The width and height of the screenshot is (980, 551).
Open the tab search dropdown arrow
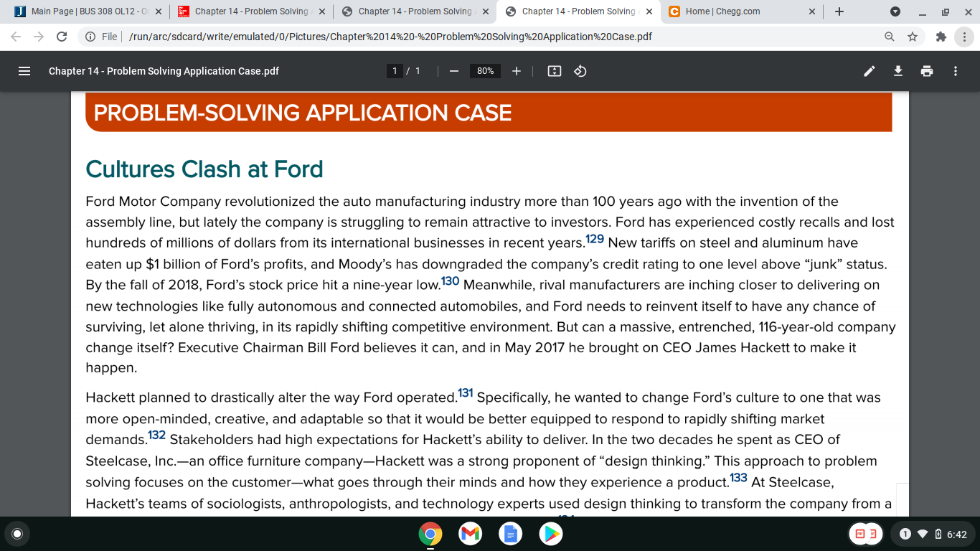(895, 11)
